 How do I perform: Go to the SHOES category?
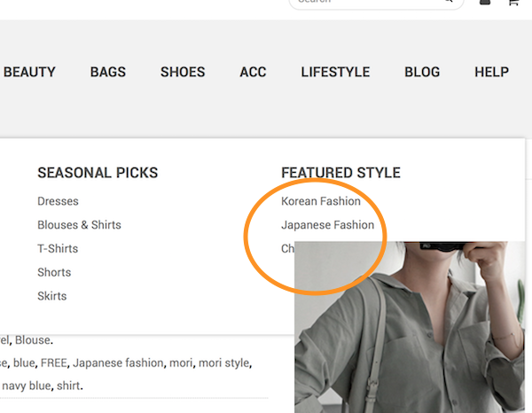(x=183, y=73)
